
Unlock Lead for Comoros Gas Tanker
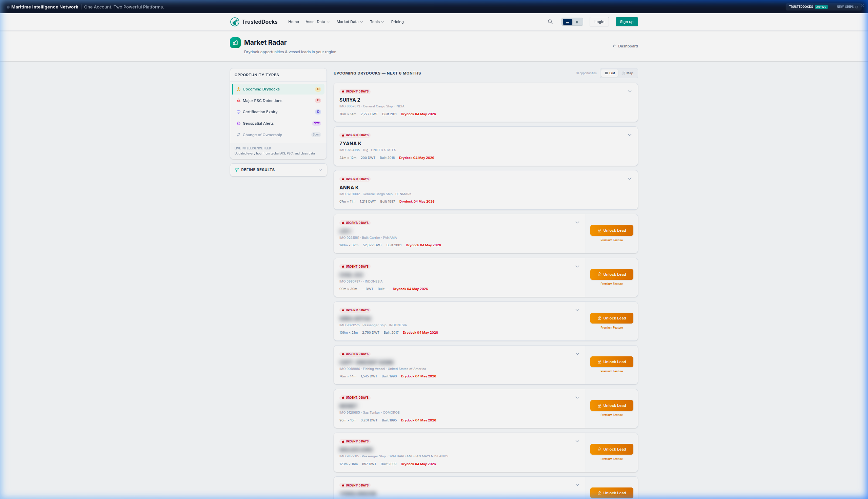pos(611,406)
